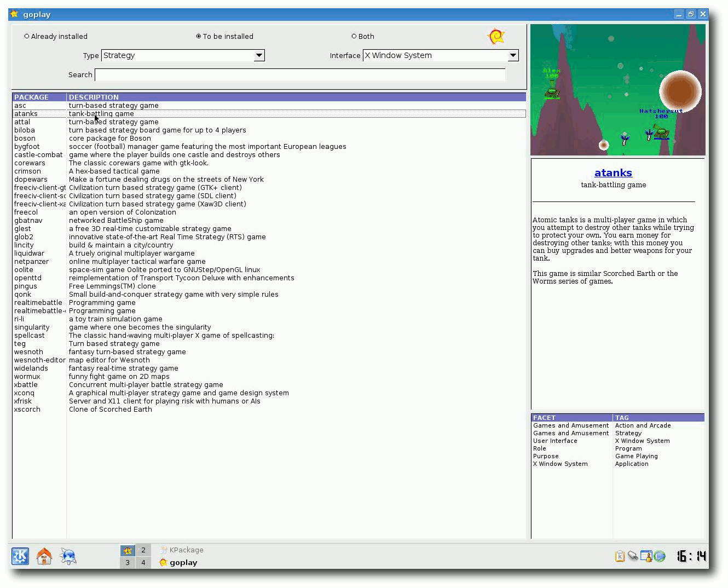Select the netpanzer package row
This screenshot has width=728, height=588.
point(269,262)
